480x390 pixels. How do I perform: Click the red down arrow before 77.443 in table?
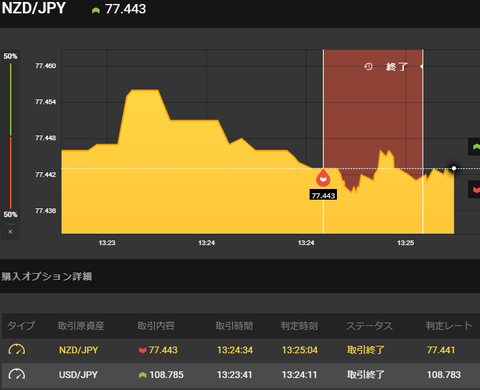pos(143,350)
